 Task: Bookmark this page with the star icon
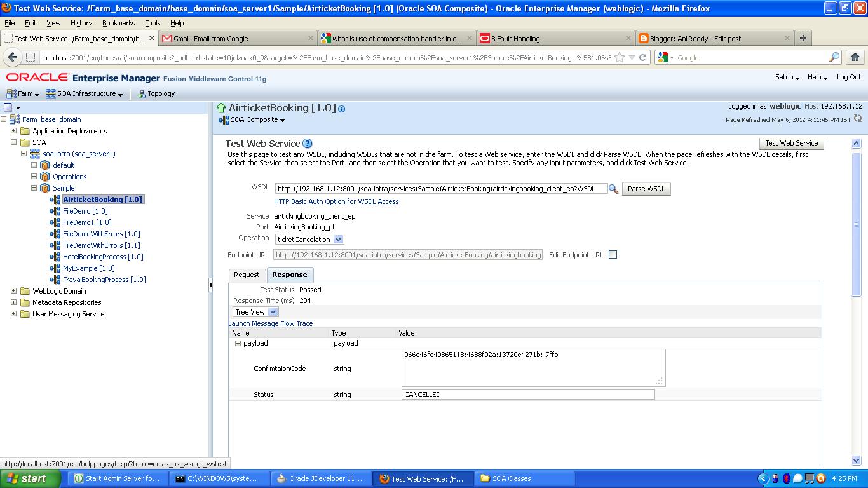[x=620, y=57]
